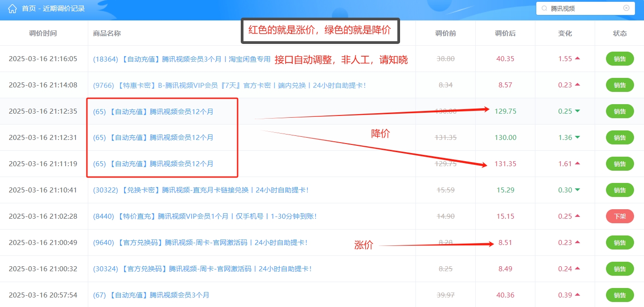Open the 12个月 product link in the 21:12:35 row
644x307 pixels.
(x=153, y=111)
